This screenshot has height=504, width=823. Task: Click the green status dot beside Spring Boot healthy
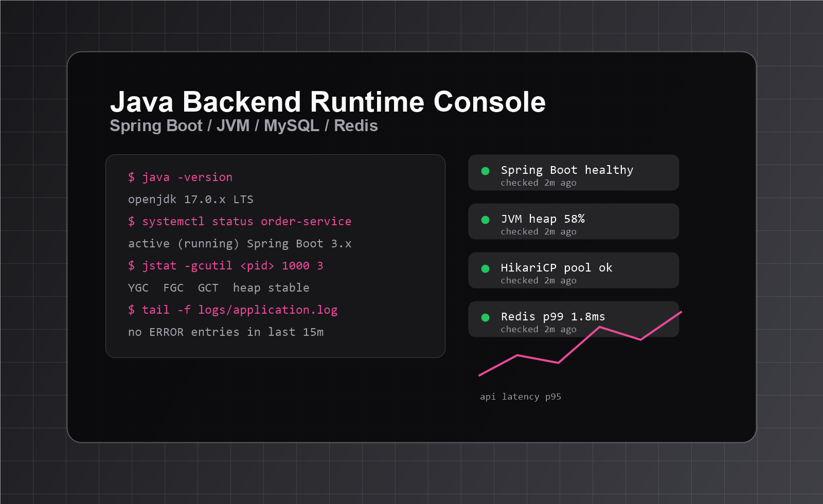485,171
